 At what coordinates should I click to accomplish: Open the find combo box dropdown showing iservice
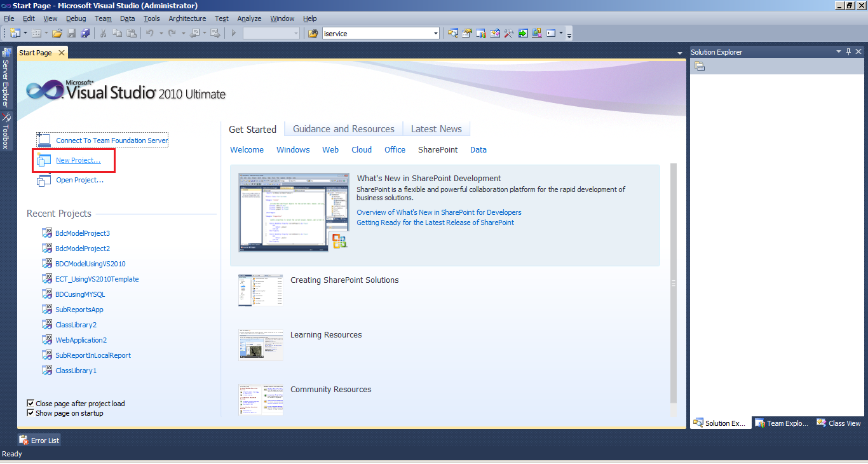coord(435,33)
